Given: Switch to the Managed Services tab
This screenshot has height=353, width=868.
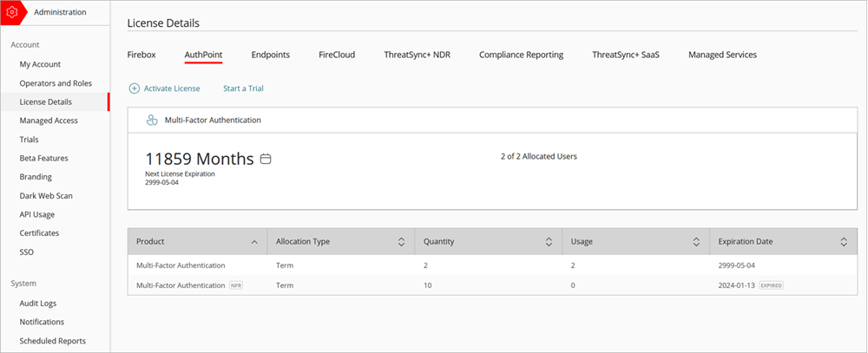Looking at the screenshot, I should pos(722,55).
